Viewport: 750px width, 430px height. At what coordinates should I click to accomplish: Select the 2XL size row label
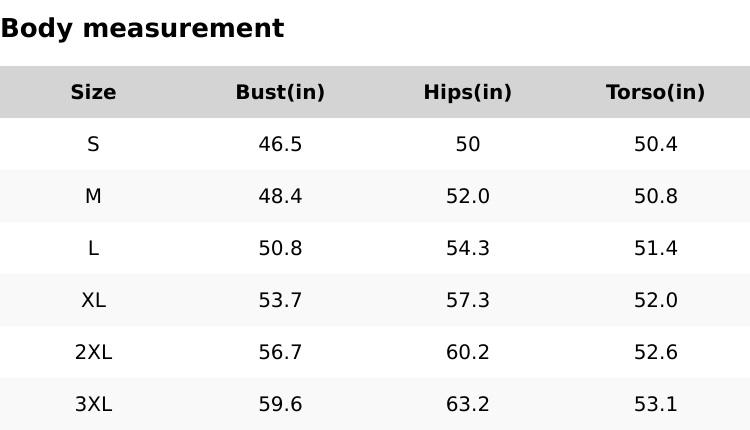pyautogui.click(x=93, y=352)
